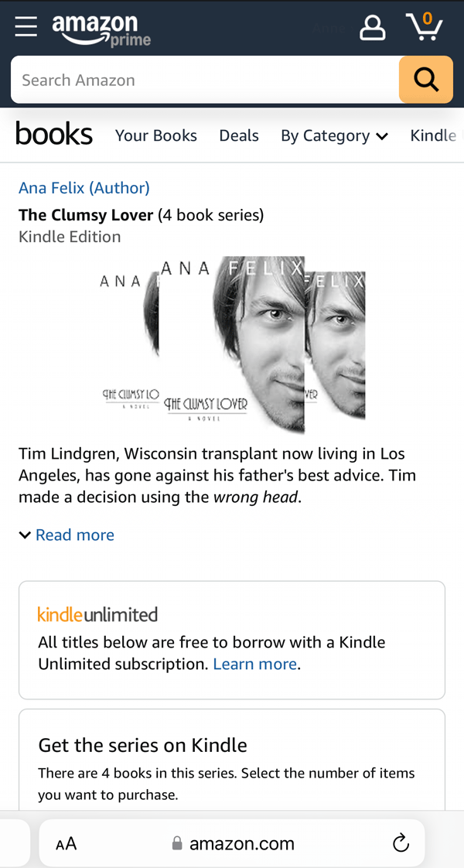464x868 pixels.
Task: Open the Your Books tab
Action: coord(156,135)
